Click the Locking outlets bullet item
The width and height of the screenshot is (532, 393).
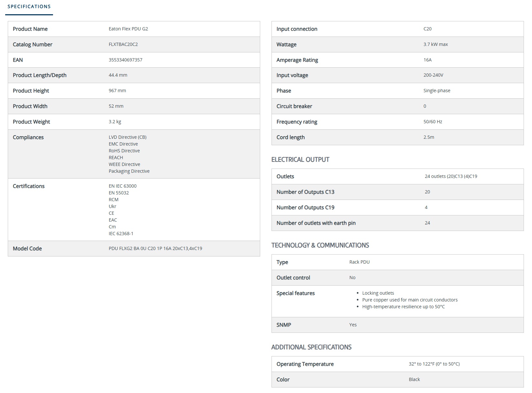pos(378,293)
